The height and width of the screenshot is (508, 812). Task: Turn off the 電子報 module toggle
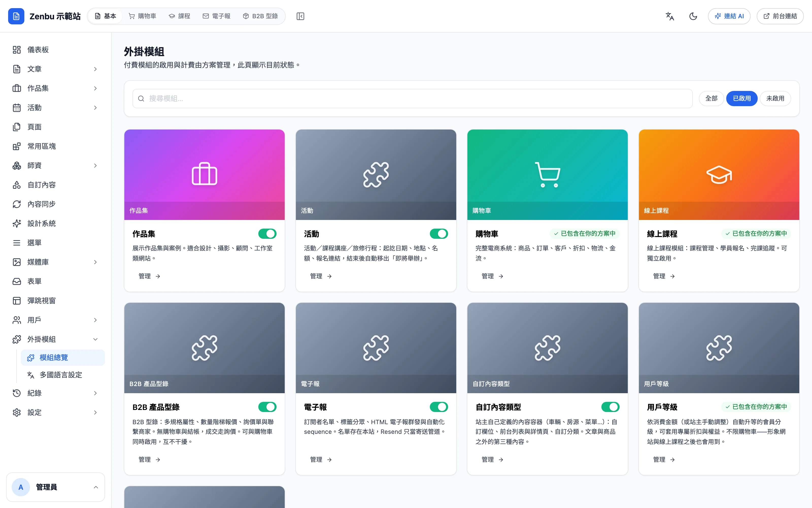(x=439, y=407)
